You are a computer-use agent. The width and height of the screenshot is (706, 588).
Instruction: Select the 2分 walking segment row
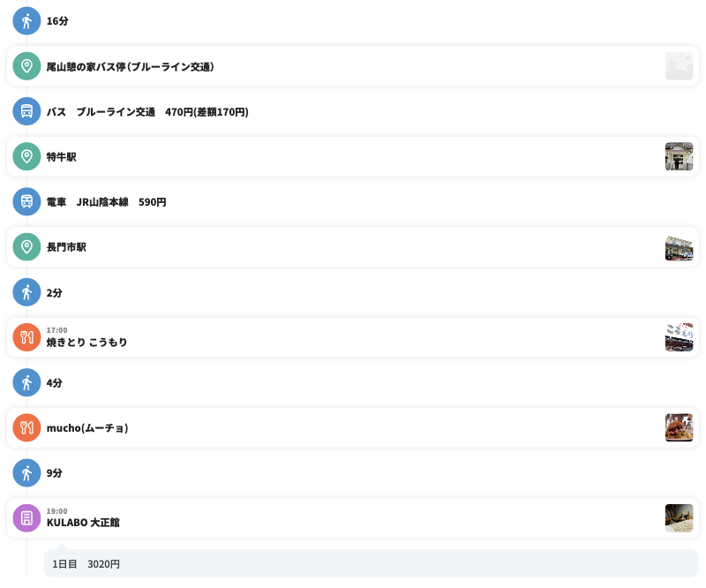[55, 292]
